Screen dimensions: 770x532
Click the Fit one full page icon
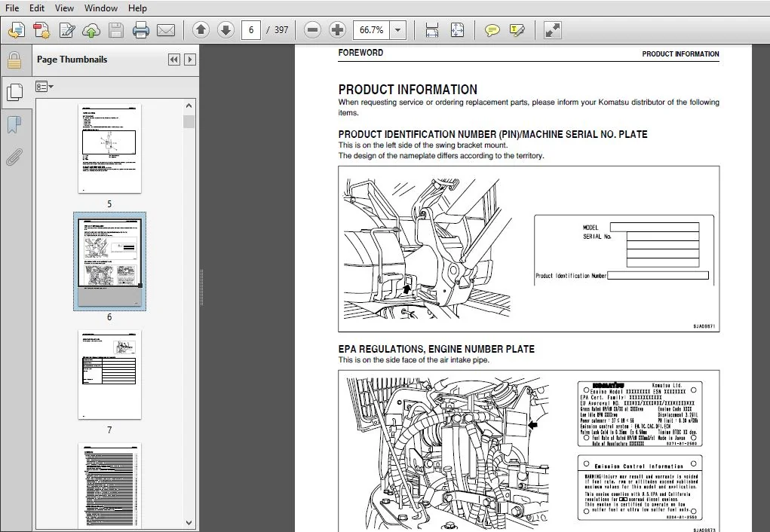point(457,30)
